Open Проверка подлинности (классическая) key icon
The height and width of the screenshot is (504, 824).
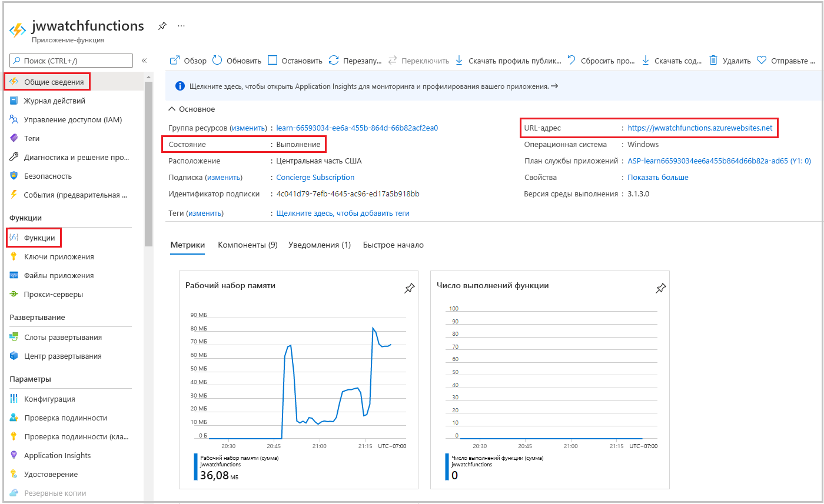click(14, 436)
